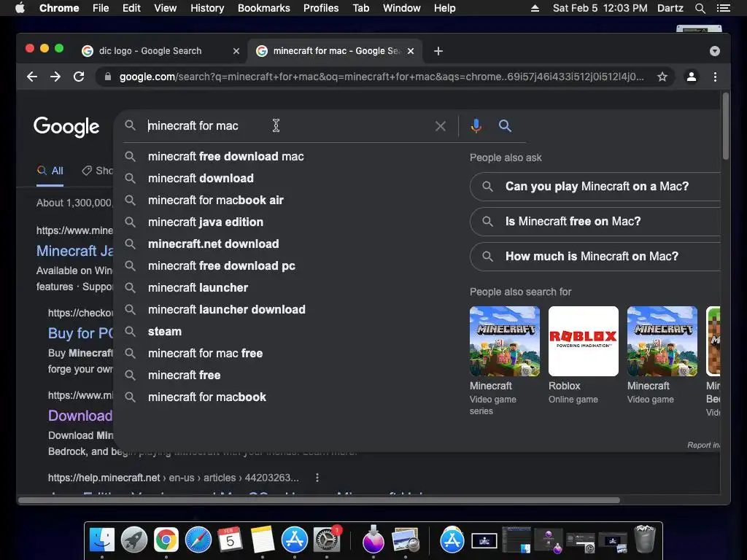Submit search with the blue magnifier icon
Viewport: 747px width, 560px height.
505,125
